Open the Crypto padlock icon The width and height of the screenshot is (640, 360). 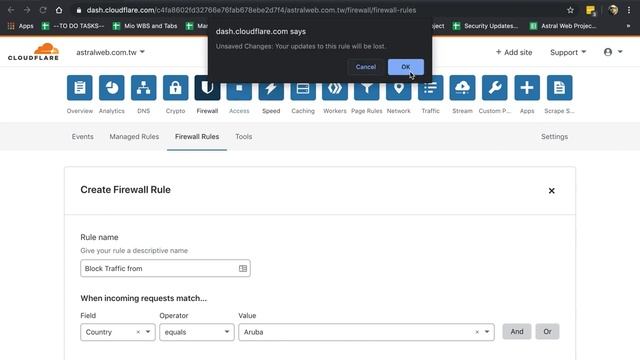176,88
